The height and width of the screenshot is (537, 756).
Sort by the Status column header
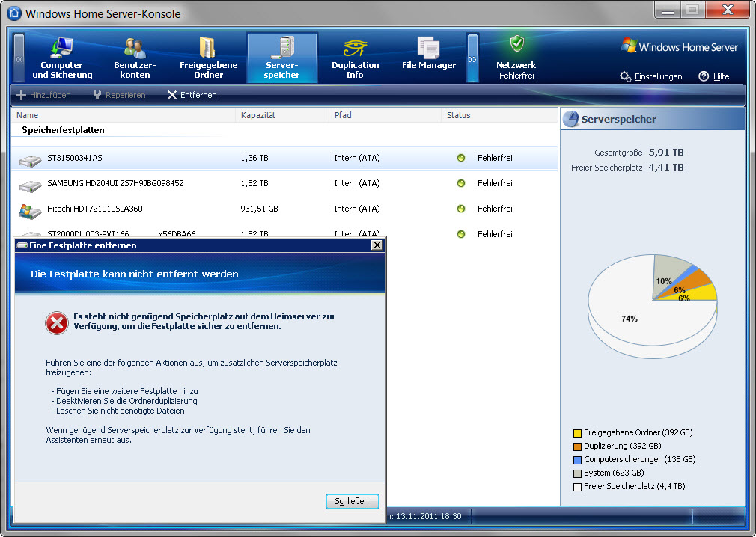pyautogui.click(x=499, y=115)
